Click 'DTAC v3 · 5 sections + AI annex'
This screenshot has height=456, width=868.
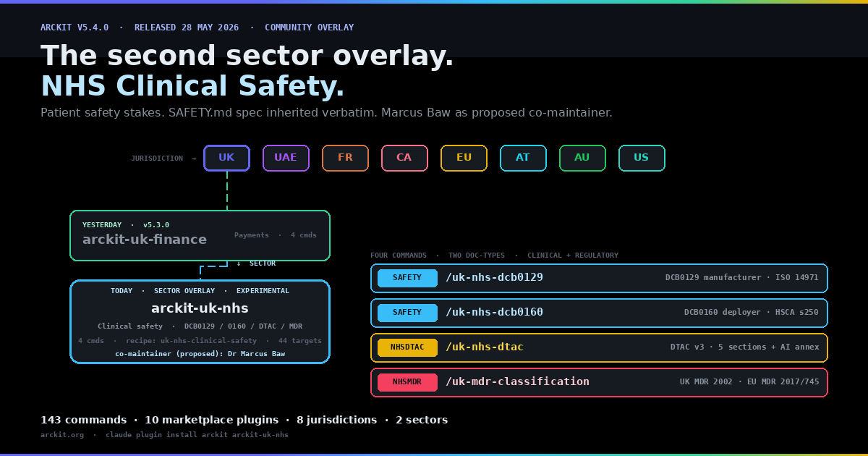[x=745, y=347]
